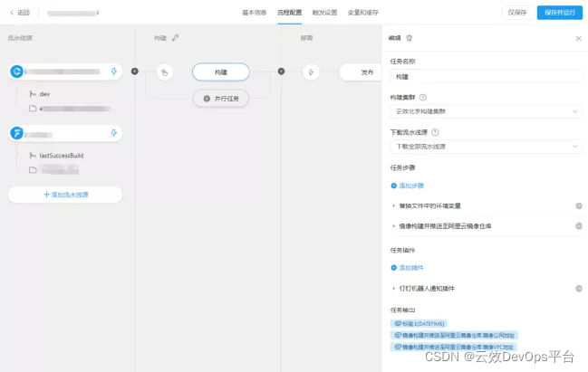Click the manual trigger hand icon before 构建

(x=165, y=72)
